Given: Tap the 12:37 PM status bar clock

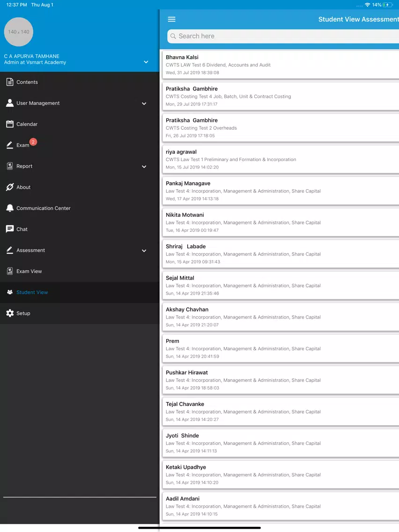Looking at the screenshot, I should pos(17,5).
